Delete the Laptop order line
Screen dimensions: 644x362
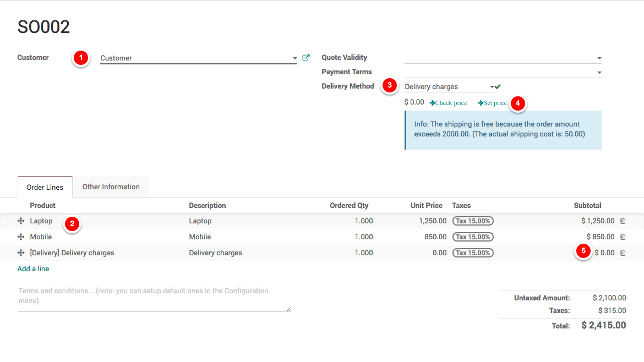(x=623, y=221)
